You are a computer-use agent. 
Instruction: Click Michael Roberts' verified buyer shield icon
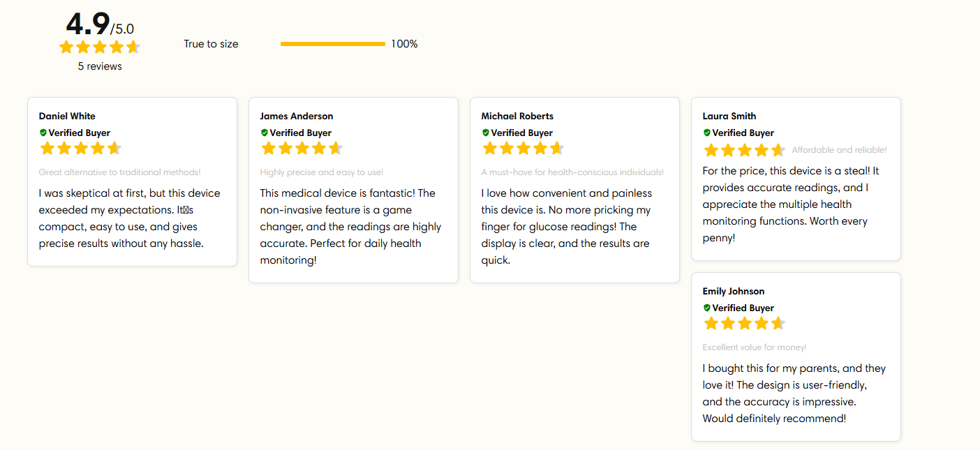click(486, 133)
